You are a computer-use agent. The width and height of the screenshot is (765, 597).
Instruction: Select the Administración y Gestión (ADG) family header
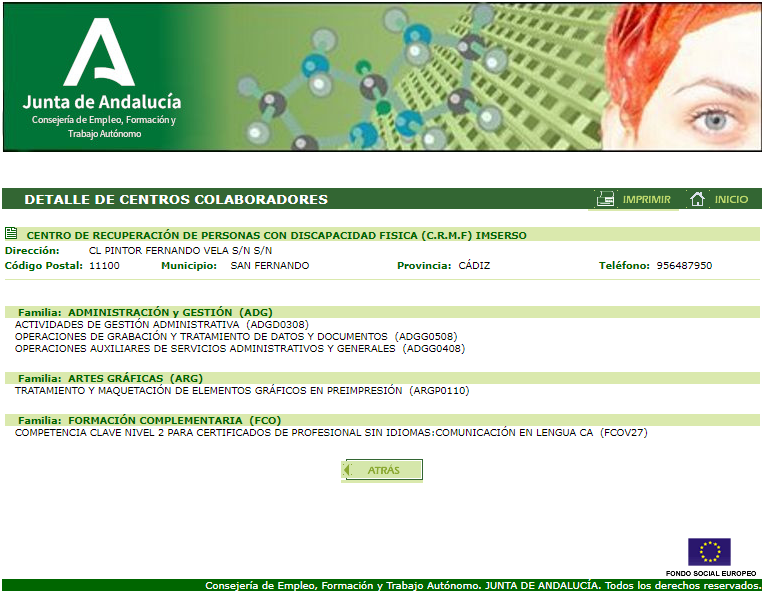[145, 312]
